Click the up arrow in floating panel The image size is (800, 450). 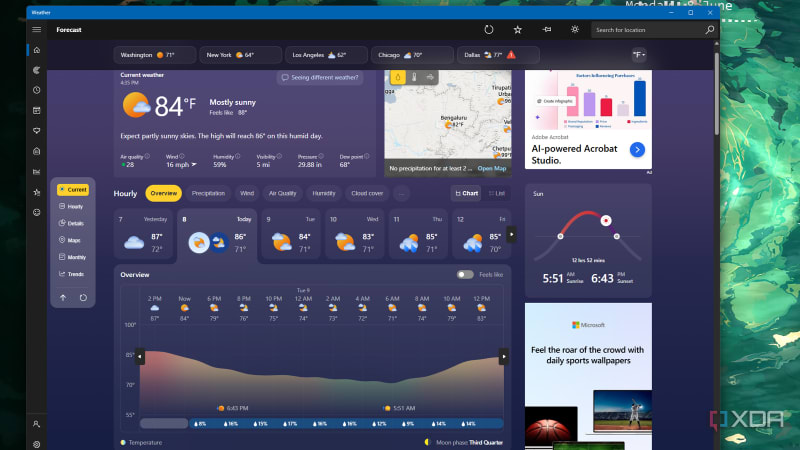coord(63,297)
